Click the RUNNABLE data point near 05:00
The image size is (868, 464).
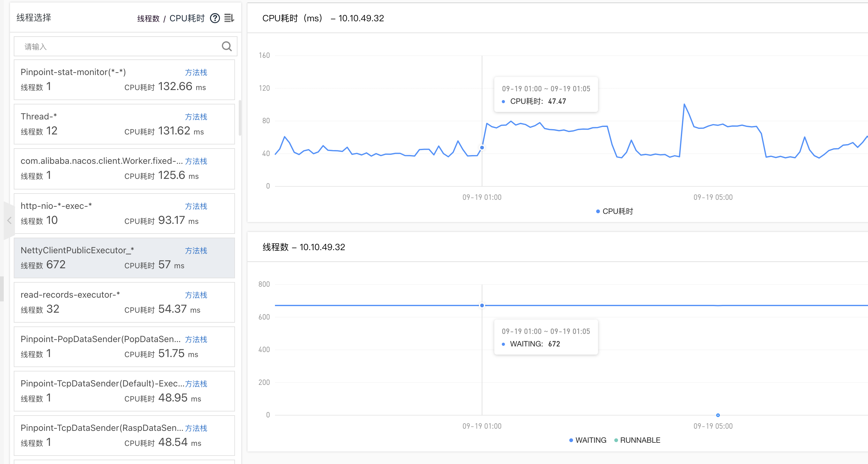tap(718, 416)
